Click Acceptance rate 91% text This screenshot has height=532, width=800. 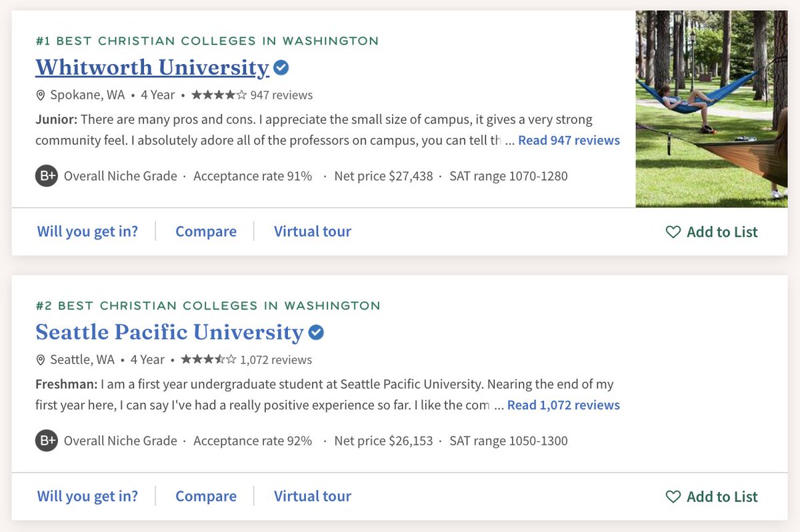[x=253, y=176]
